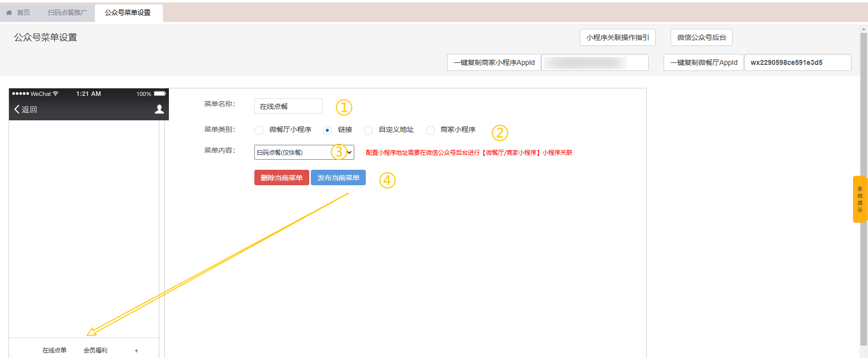Tap the 会员福利 menu in phone preview
868x358 pixels.
tap(95, 351)
